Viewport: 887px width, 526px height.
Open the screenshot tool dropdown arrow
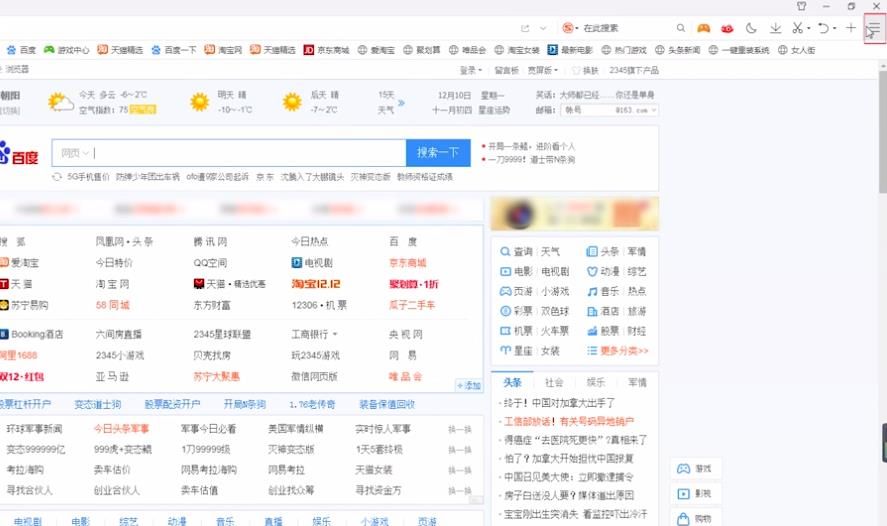click(808, 28)
